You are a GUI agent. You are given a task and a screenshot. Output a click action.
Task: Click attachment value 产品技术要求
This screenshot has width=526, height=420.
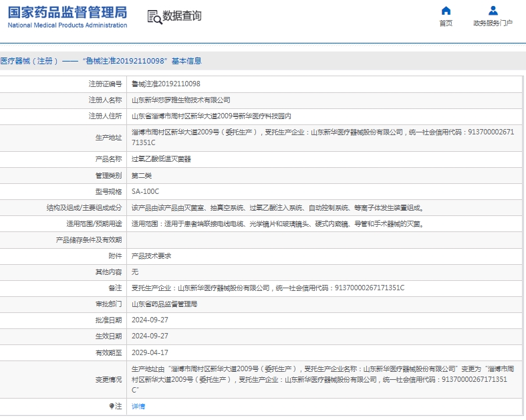coord(151,256)
